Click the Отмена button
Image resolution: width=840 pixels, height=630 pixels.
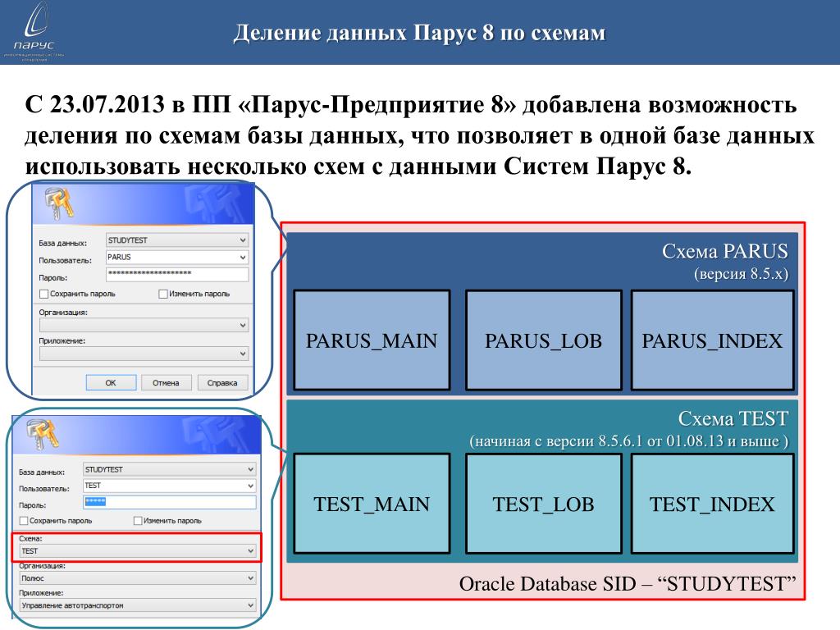[x=166, y=382]
